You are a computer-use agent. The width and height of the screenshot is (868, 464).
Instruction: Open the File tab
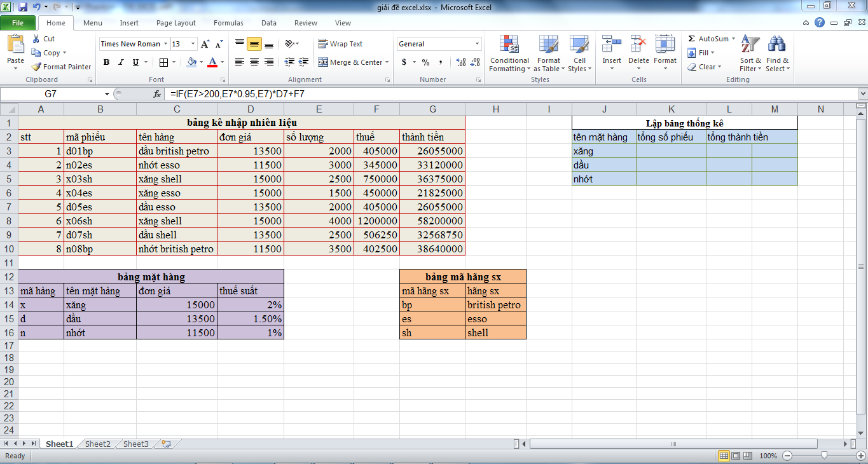(18, 23)
